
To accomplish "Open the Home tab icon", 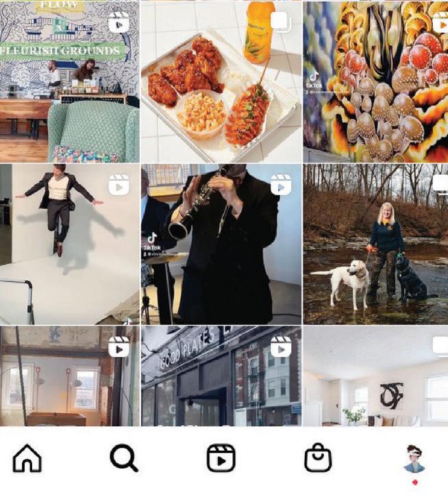I will click(27, 458).
